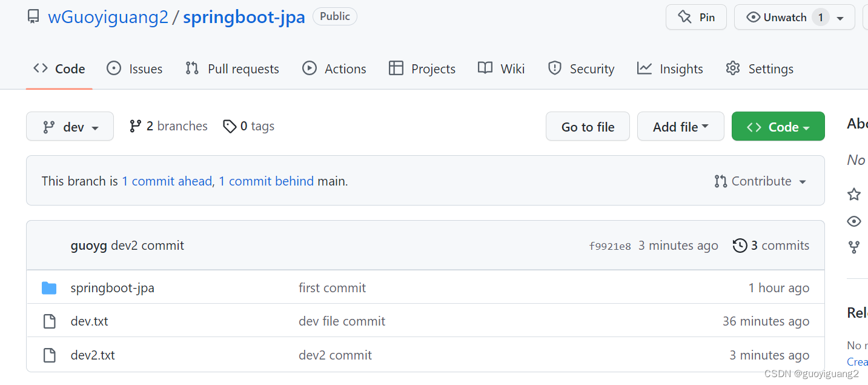View the 2 branches link

(168, 126)
